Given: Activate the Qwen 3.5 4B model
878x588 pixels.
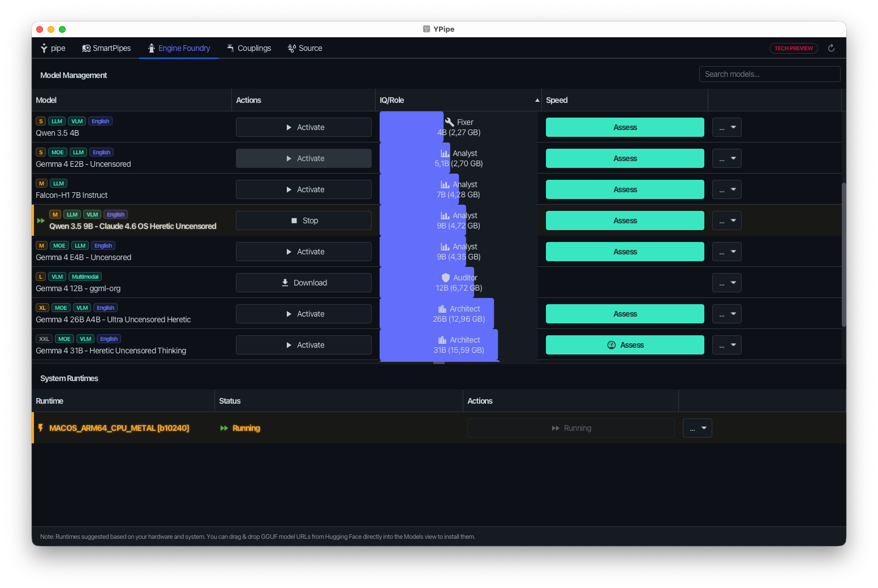Looking at the screenshot, I should click(304, 127).
